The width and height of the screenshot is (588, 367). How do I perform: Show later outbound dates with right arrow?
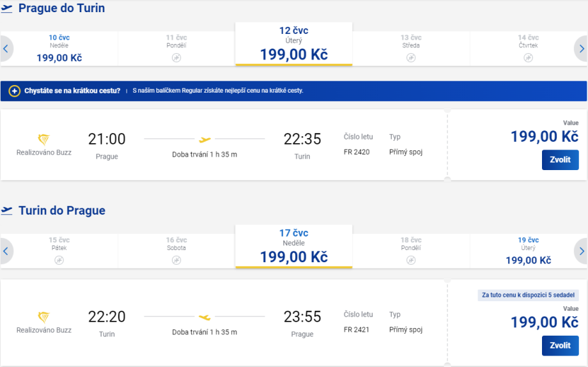click(581, 49)
